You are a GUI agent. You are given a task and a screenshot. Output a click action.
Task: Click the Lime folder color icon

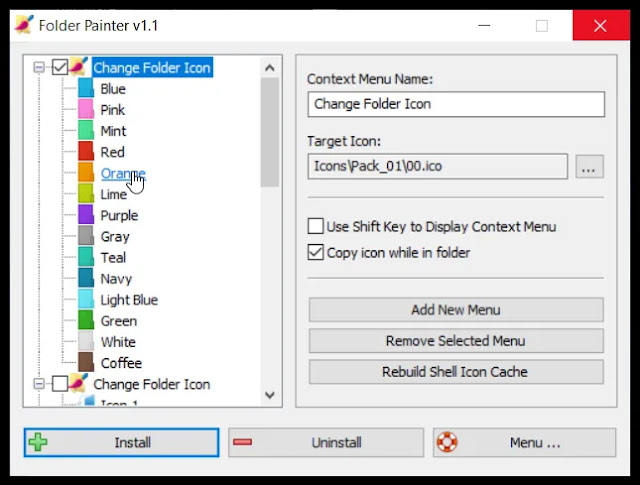tap(86, 194)
